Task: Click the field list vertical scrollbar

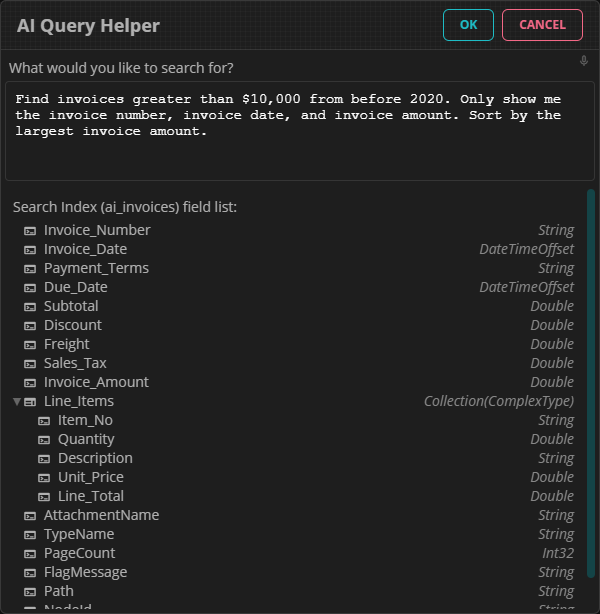Action: [591, 383]
